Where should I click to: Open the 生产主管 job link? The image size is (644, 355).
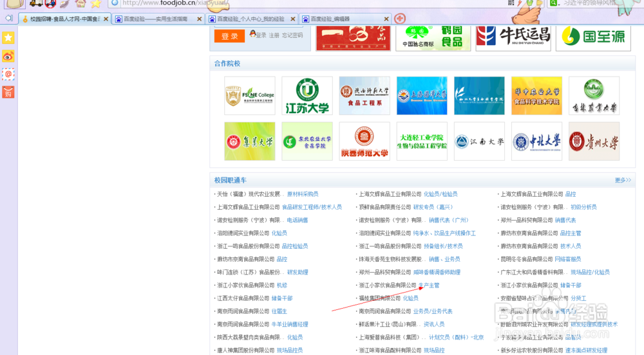[x=429, y=285]
